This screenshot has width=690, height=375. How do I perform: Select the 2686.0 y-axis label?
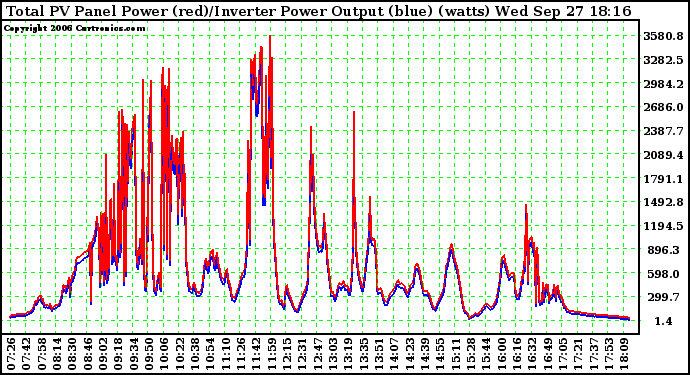point(663,107)
